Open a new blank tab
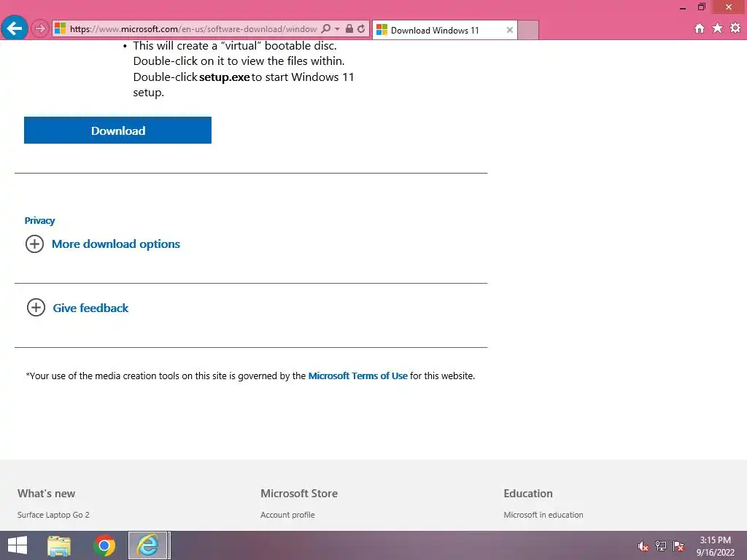The width and height of the screenshot is (747, 560). [528, 30]
